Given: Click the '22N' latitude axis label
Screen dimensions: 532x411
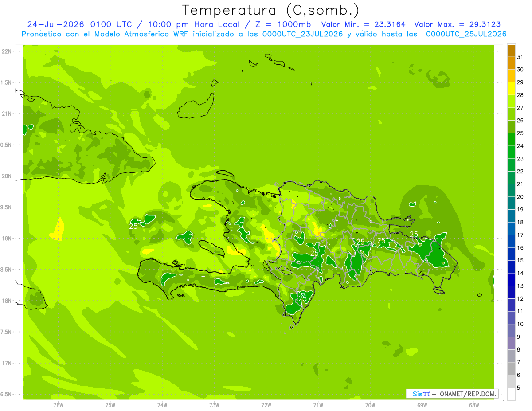Looking at the screenshot, I should point(7,51).
